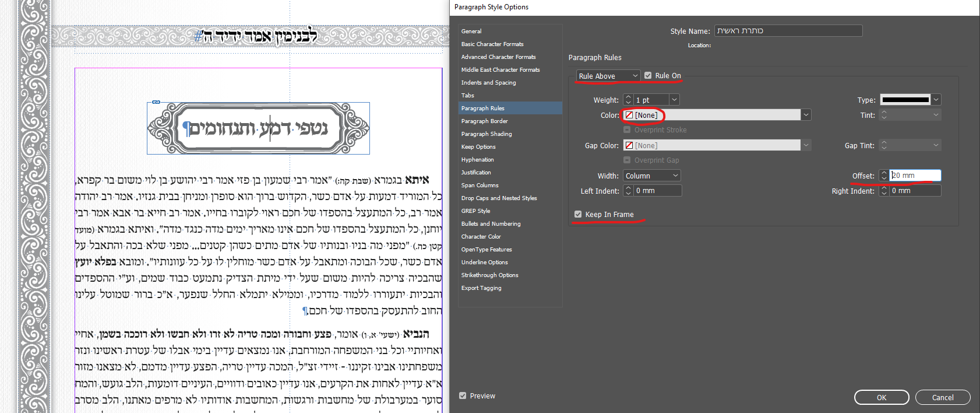Open the rule Type dropdown
This screenshot has height=413, width=980.
[936, 100]
